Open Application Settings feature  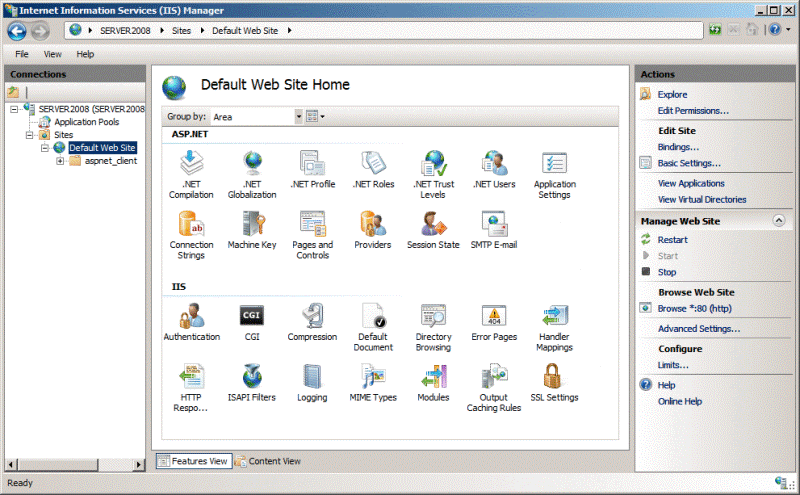point(555,175)
